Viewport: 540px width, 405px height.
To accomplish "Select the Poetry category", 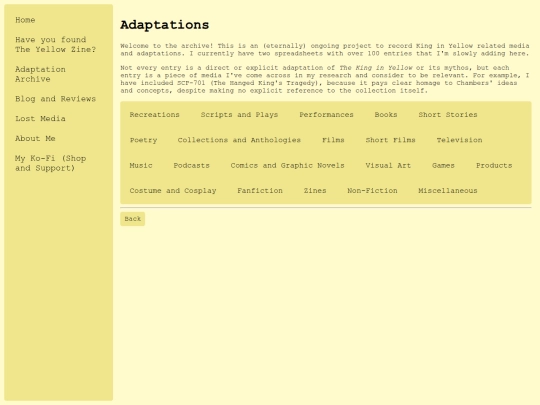I will point(144,140).
